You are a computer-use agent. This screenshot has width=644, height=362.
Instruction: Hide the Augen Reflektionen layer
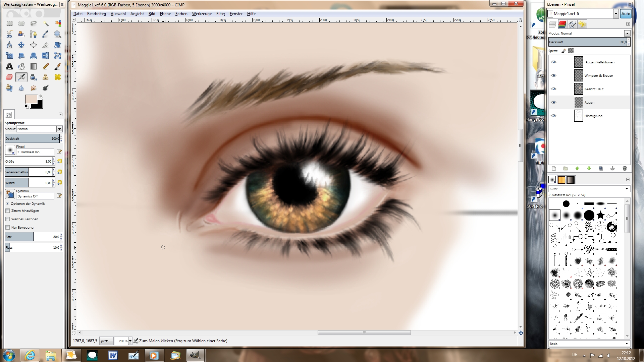(554, 62)
